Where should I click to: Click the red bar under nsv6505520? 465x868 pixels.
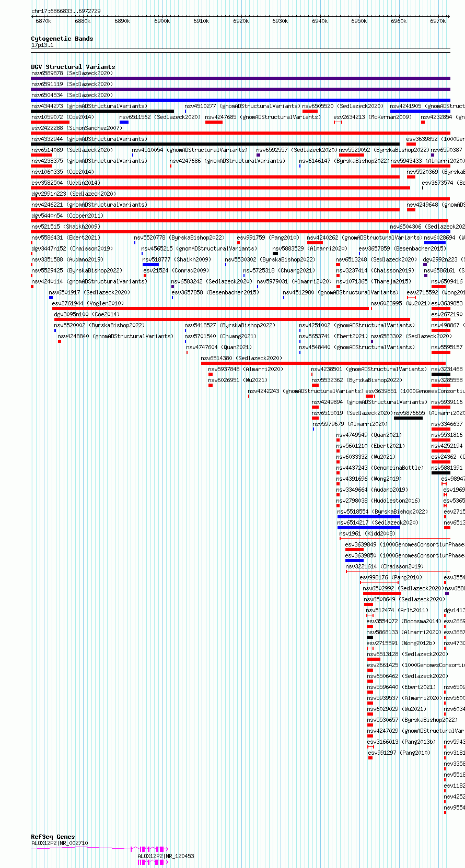tap(310, 111)
